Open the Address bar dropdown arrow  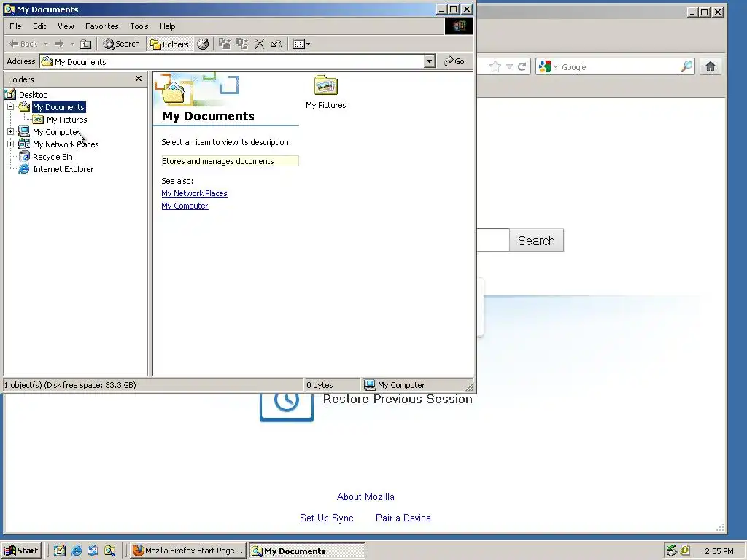[x=429, y=61]
